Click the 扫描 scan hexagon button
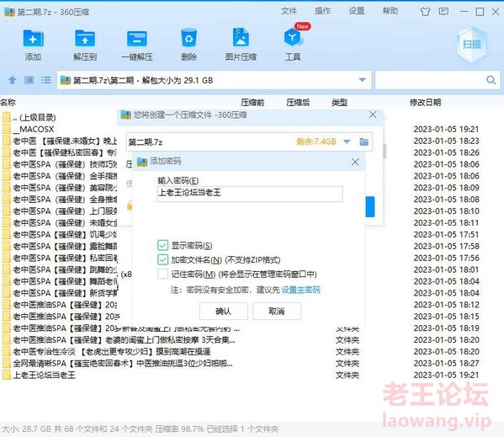The image size is (504, 437). click(x=471, y=45)
